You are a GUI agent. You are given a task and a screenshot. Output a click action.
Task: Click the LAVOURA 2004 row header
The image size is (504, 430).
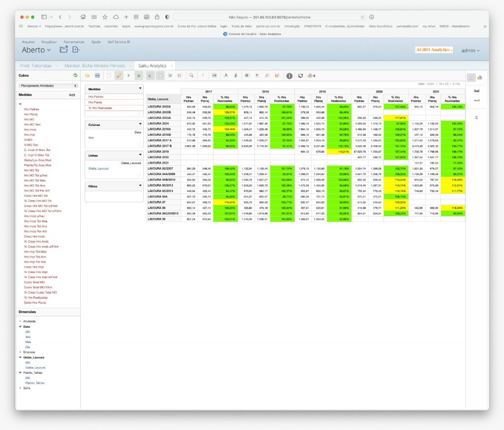(x=163, y=123)
